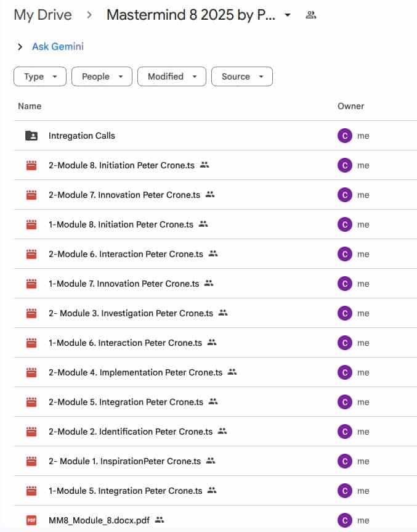The height and width of the screenshot is (532, 417).
Task: Open the Mastermind 8 2025 folder title dropdown arrow
Action: (x=288, y=15)
